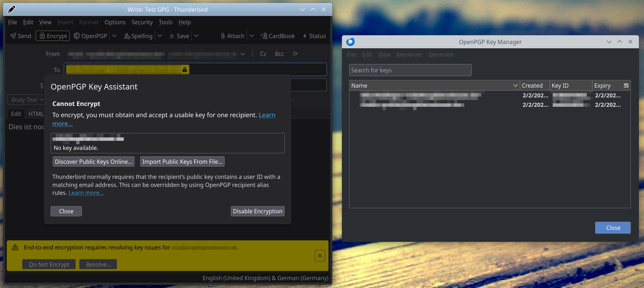Click the Search for keys field
Screen dimensions: 644x288
pos(410,70)
